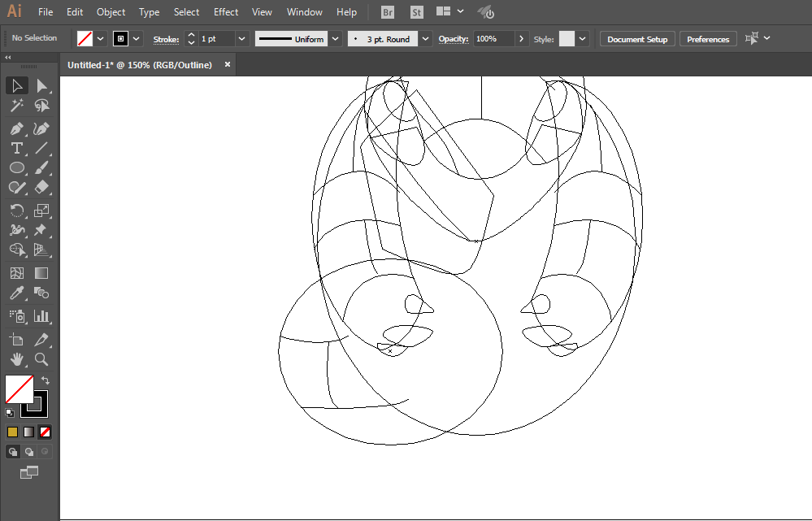Viewport: 812px width, 521px height.
Task: Reset default fill and stroke
Action: [x=10, y=413]
